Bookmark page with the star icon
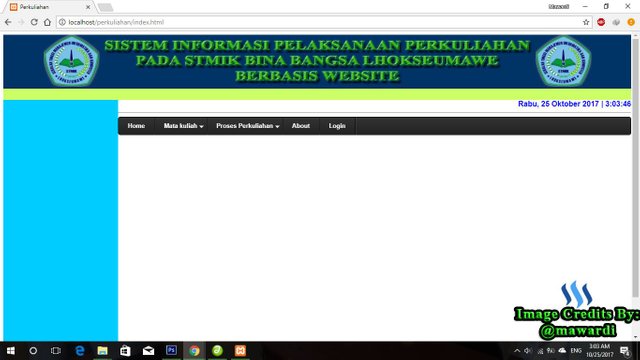This screenshot has height=360, width=640. (x=586, y=22)
